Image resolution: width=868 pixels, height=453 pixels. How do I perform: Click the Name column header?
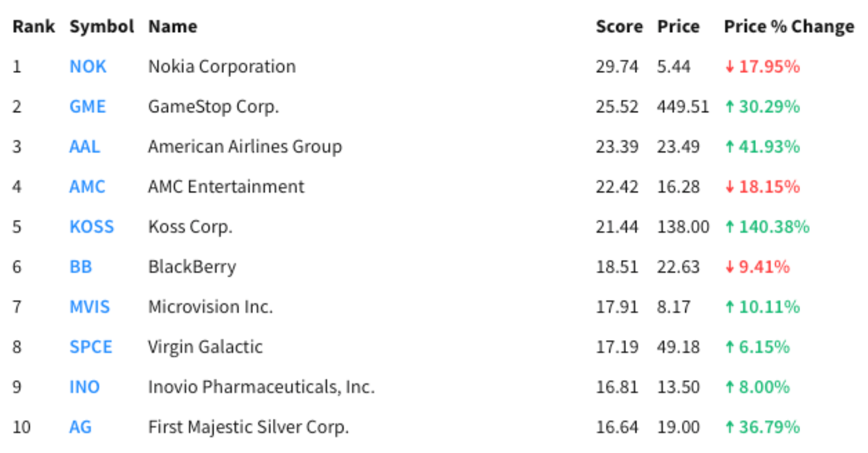click(173, 27)
